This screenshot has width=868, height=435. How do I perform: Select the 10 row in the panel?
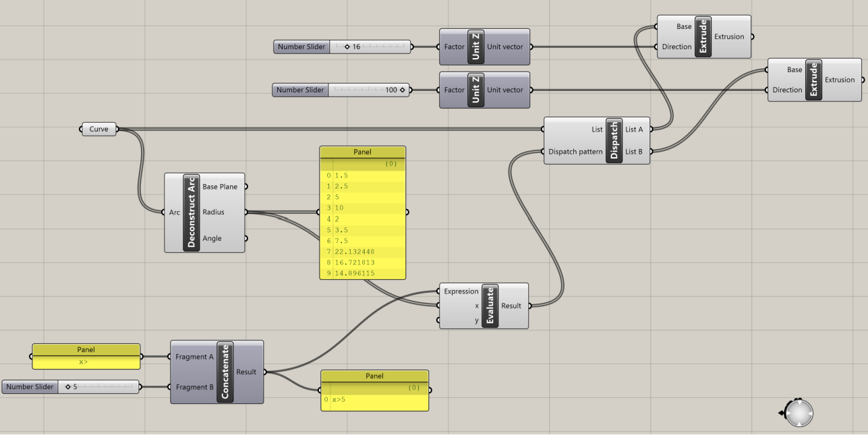point(363,208)
